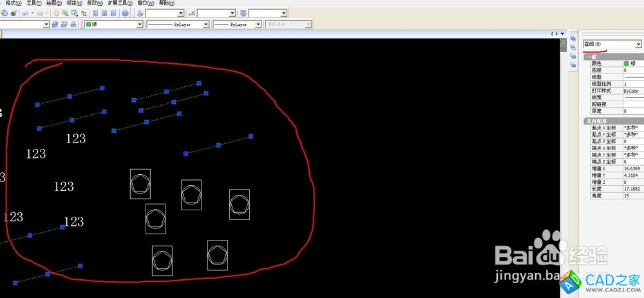Click the Zoom Previous icon
This screenshot has height=298, width=644.
coord(84,13)
